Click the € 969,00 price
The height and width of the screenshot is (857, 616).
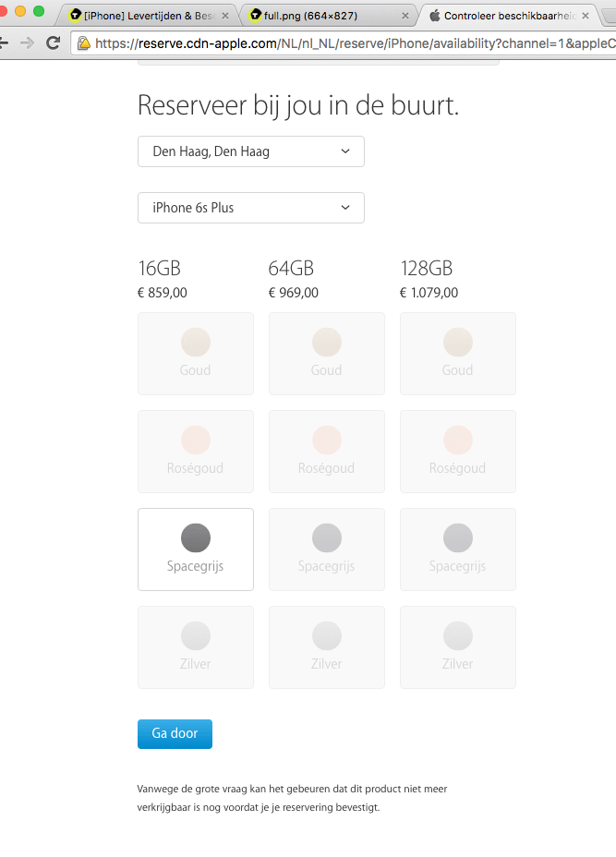(294, 293)
